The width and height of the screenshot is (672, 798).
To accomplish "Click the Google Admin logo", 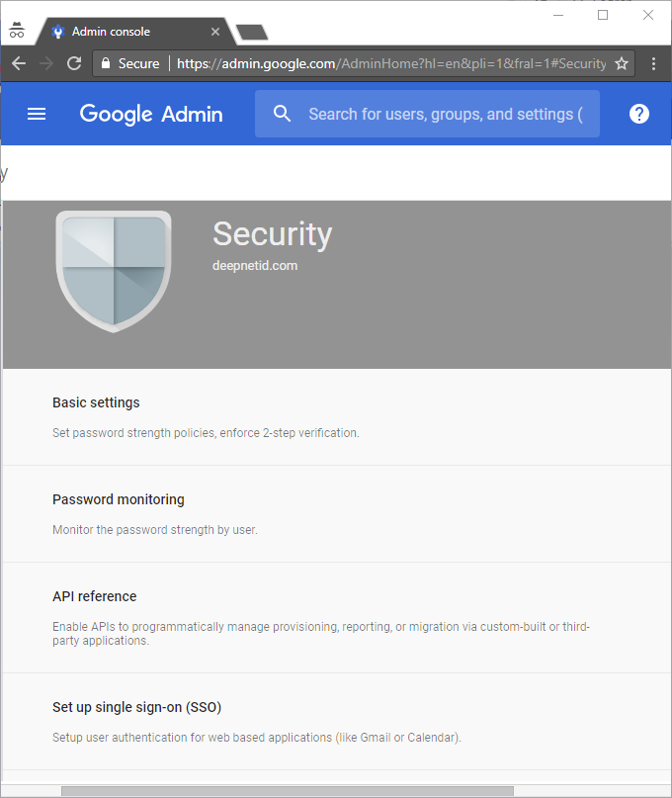I will tap(151, 114).
